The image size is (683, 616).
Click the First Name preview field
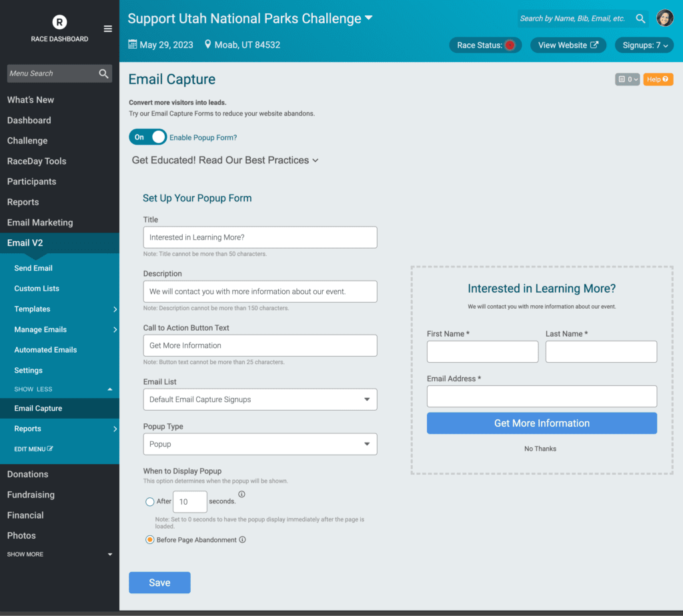[483, 351]
